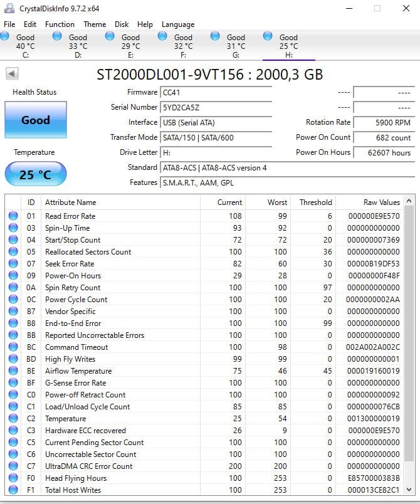The width and height of the screenshot is (420, 504).
Task: Go to previous disk with left arrow button
Action: click(x=12, y=73)
